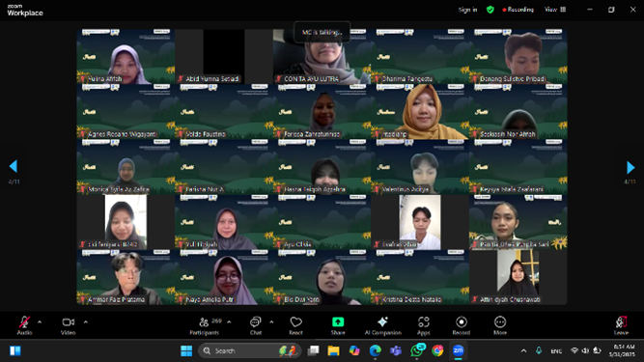
Task: Open the View layout menu
Action: (x=555, y=10)
